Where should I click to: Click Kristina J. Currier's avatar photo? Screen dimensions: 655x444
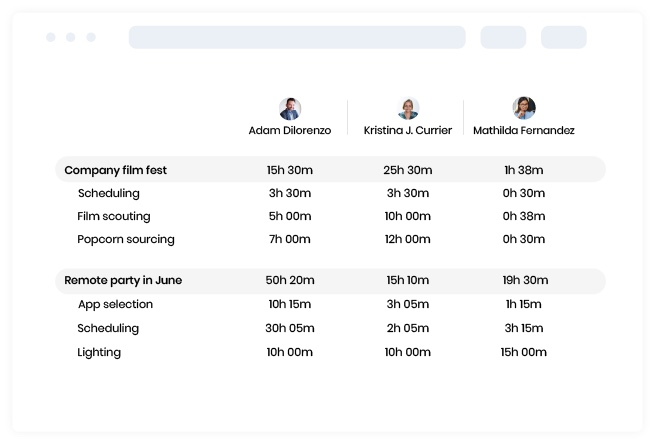(x=408, y=109)
